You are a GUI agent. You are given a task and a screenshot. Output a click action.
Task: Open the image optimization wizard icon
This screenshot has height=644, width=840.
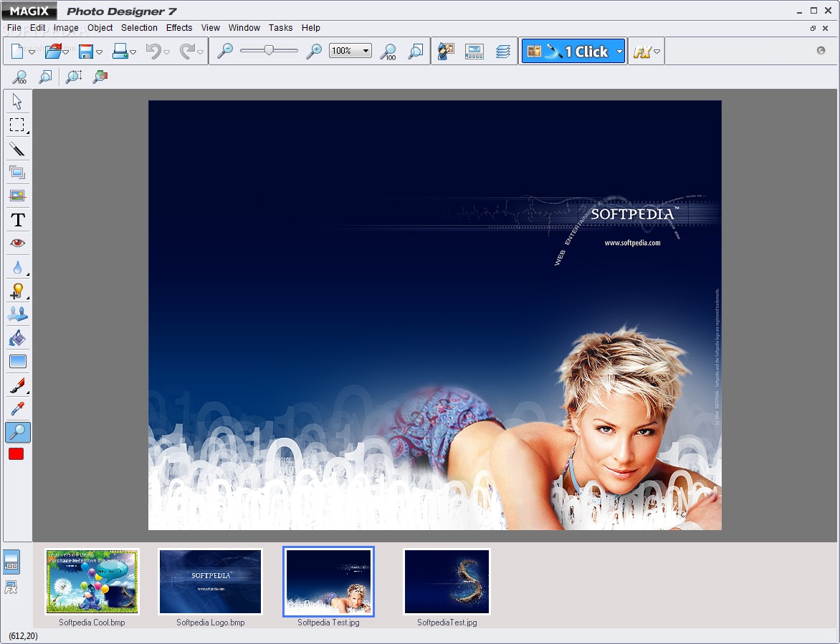(x=446, y=52)
